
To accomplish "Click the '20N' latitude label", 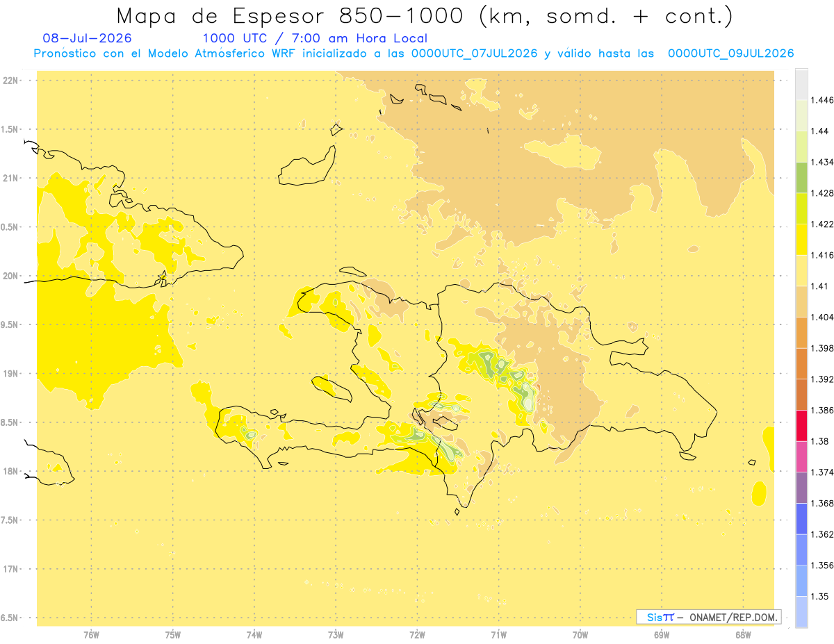I will click(x=12, y=276).
